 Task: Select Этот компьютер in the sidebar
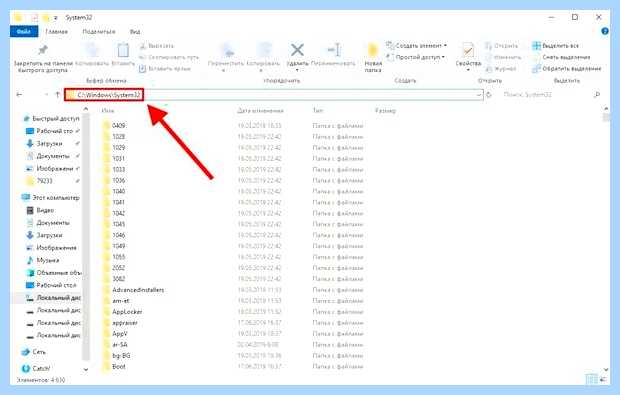click(x=51, y=197)
